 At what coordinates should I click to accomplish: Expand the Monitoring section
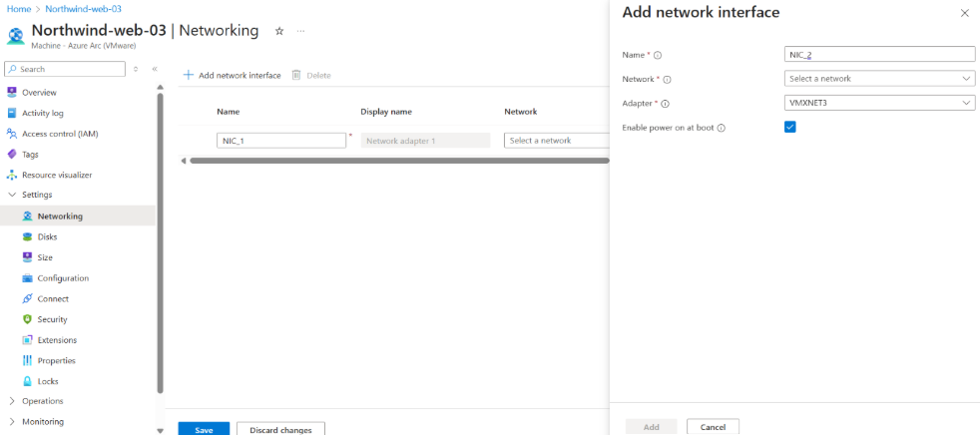coord(11,422)
